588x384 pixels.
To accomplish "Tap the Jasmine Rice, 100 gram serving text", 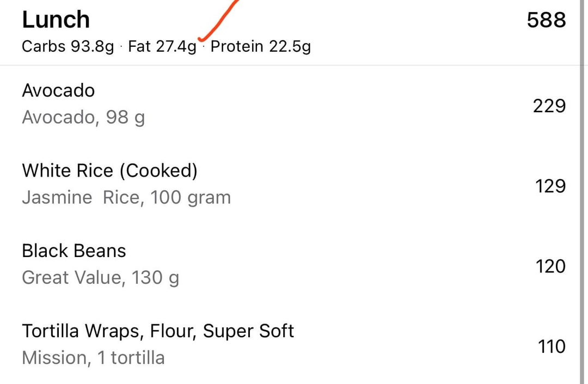I will 126,197.
